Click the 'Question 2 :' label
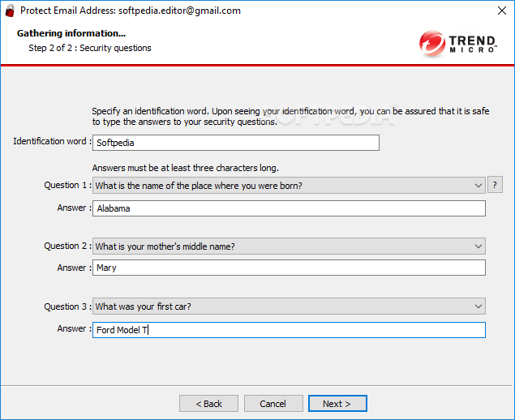The height and width of the screenshot is (420, 515). [x=67, y=246]
